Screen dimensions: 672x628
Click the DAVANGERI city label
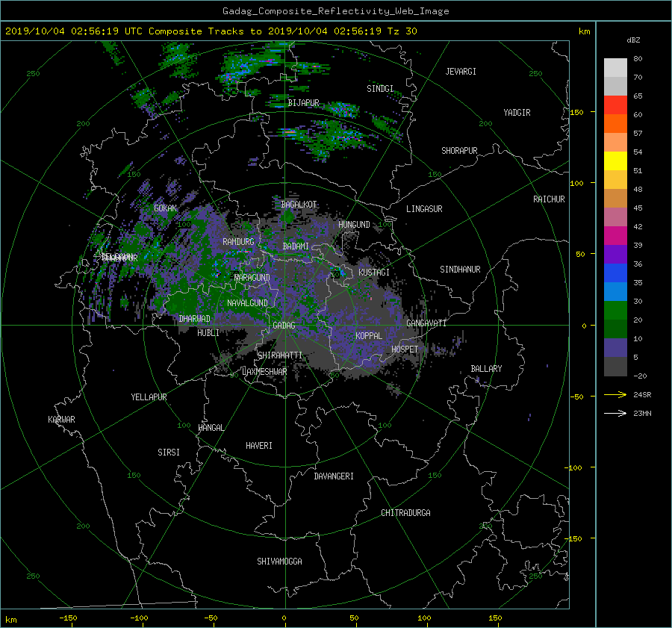pyautogui.click(x=334, y=476)
